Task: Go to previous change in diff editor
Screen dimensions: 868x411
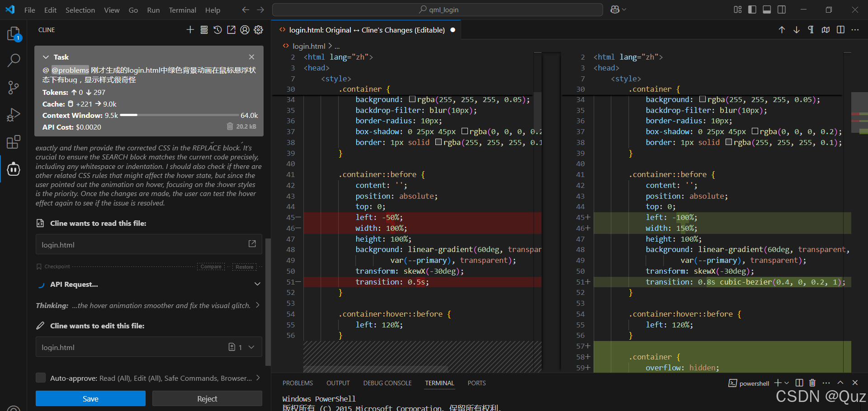Action: (782, 30)
